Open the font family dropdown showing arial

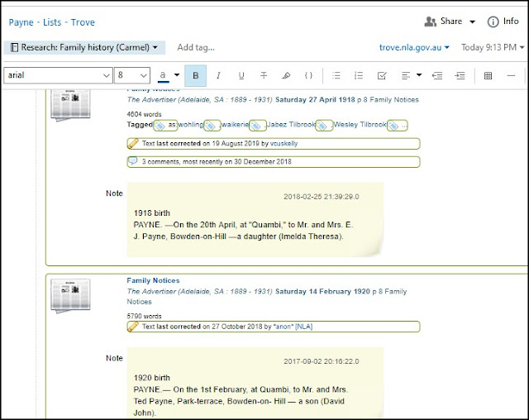58,75
